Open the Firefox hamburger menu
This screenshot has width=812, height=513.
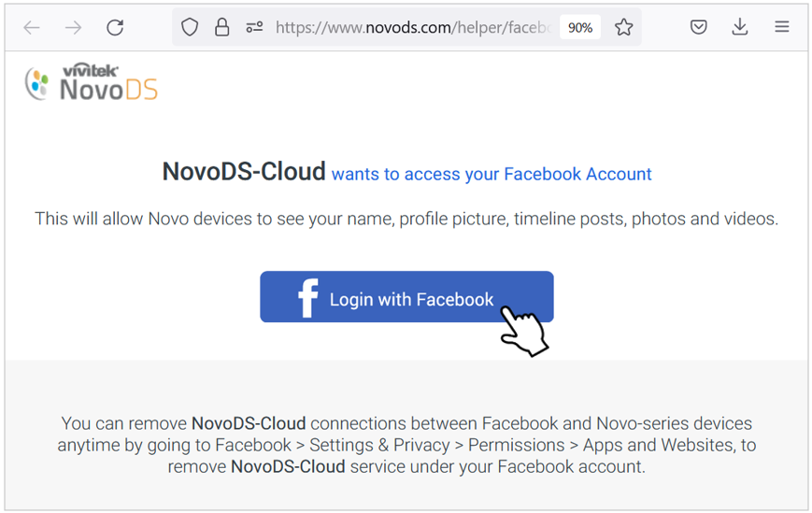click(782, 27)
